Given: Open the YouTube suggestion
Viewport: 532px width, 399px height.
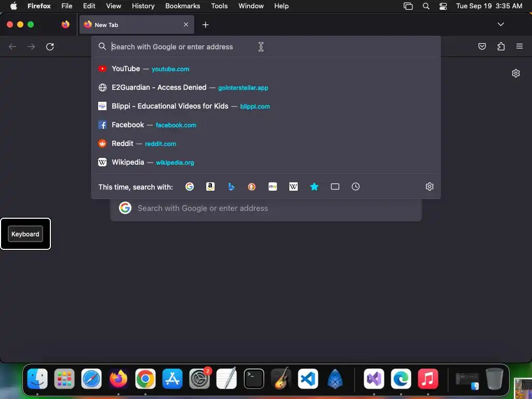Looking at the screenshot, I should pos(266,69).
